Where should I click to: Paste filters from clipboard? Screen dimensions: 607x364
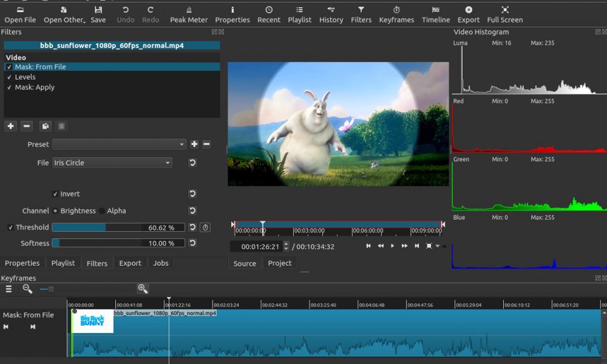pos(61,126)
